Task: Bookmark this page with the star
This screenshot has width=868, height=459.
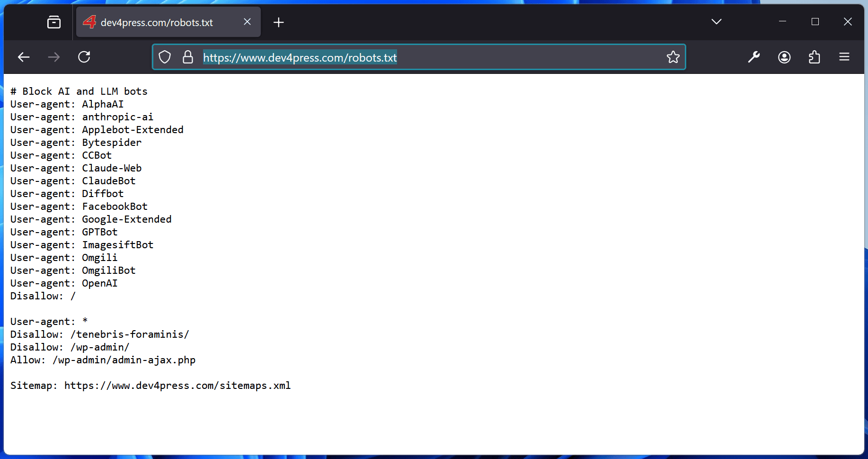Action: (673, 57)
